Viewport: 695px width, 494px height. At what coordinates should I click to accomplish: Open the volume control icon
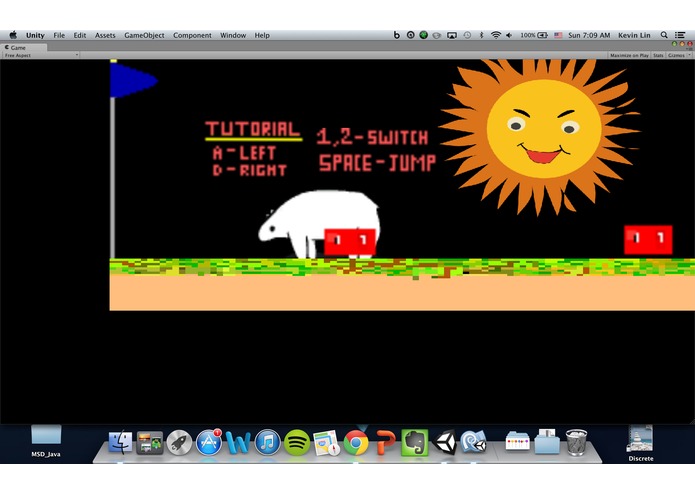coord(509,35)
